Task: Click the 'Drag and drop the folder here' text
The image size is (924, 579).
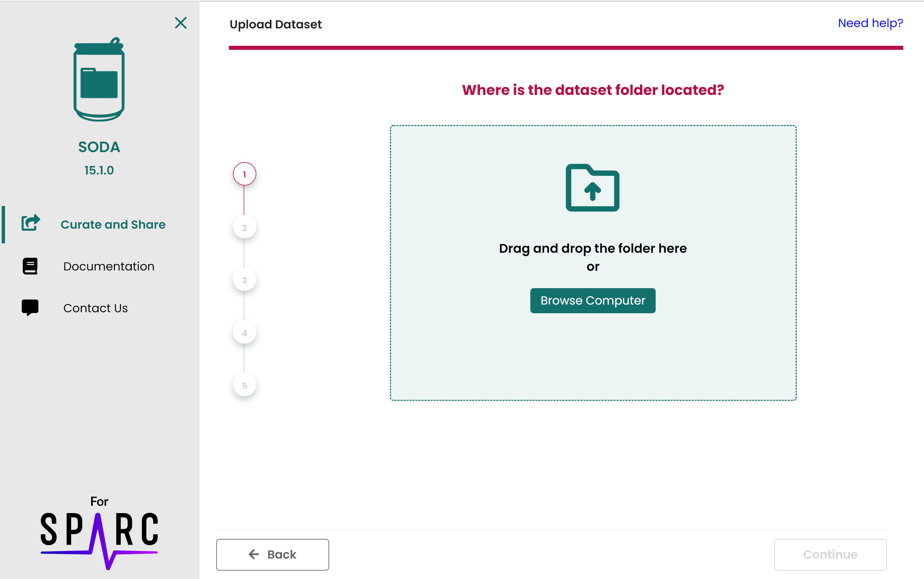Action: (x=592, y=248)
